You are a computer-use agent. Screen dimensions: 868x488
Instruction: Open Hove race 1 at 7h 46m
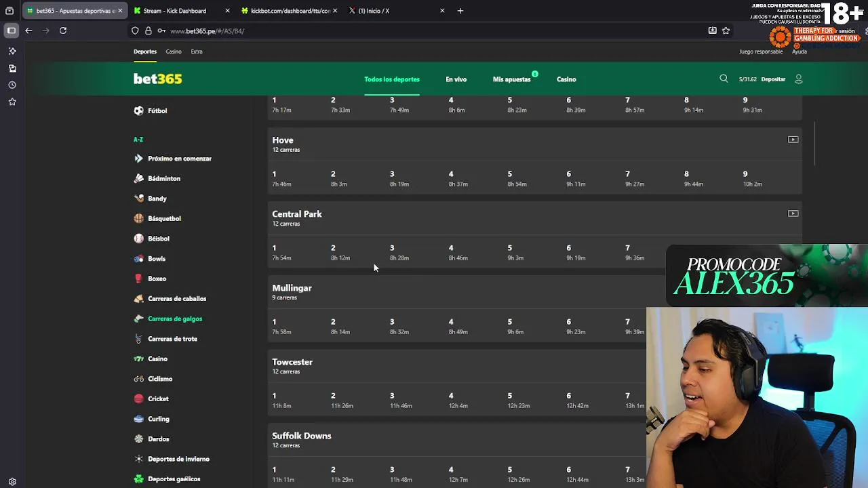coord(281,179)
